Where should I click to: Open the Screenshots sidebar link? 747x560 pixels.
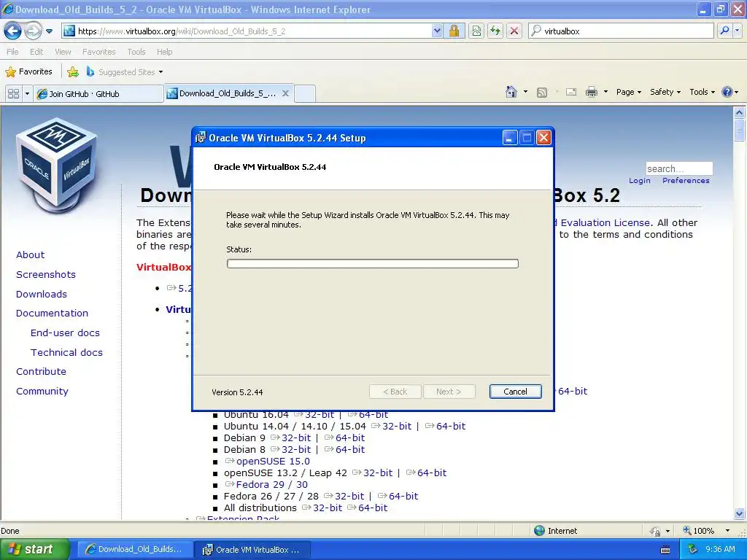click(46, 274)
